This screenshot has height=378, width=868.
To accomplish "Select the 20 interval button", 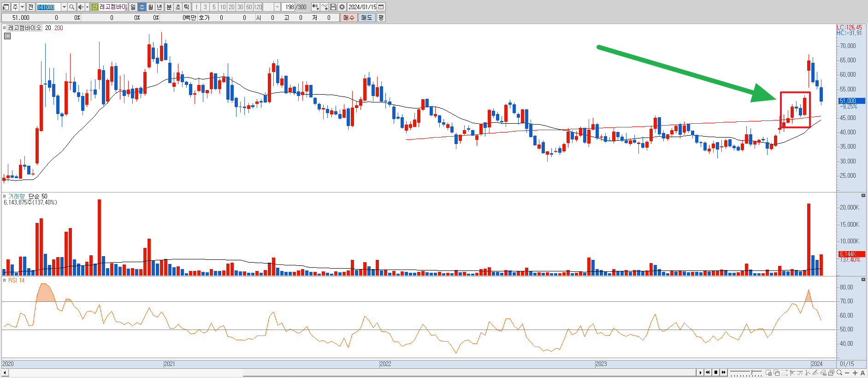I will tap(231, 7).
